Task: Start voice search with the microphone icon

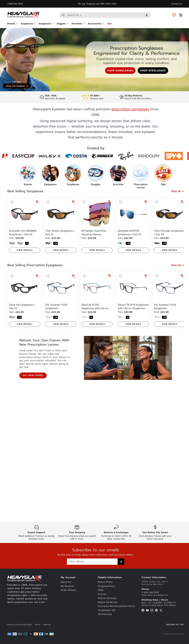Action: [146, 15]
